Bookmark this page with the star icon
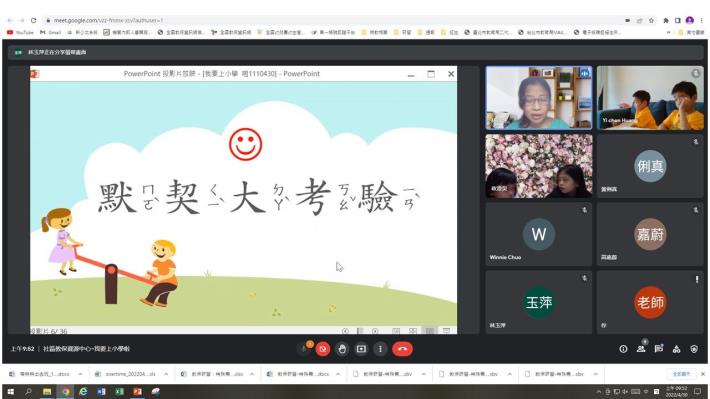Image resolution: width=710 pixels, height=399 pixels. 652,20
